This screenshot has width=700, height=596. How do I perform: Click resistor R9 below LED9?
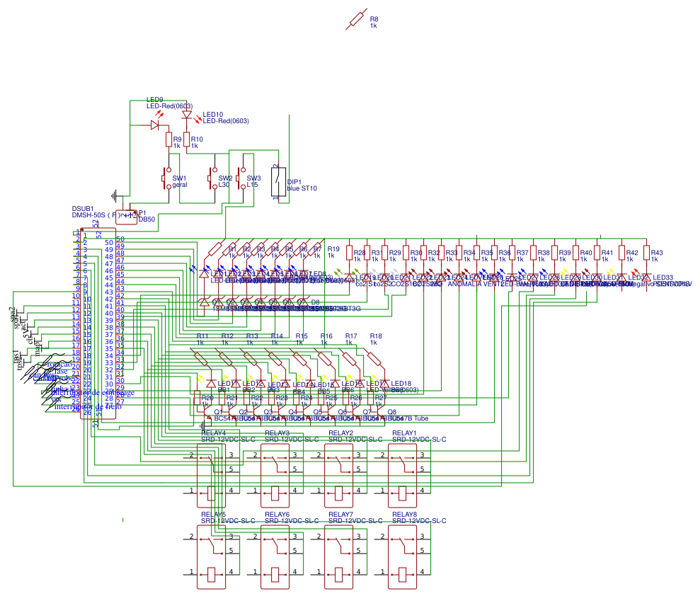169,139
